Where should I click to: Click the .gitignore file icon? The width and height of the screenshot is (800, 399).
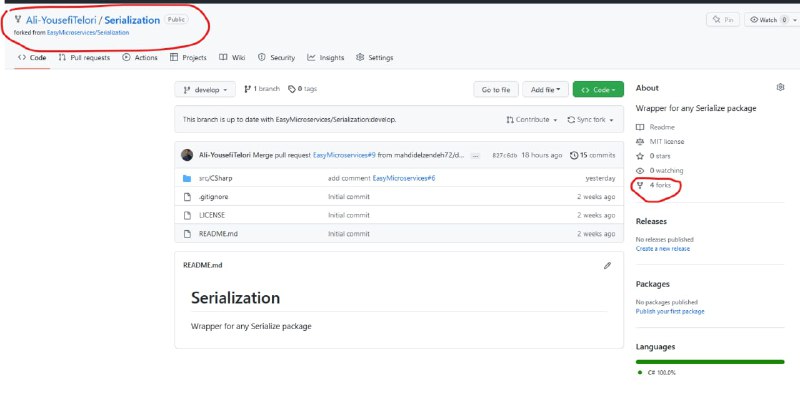[187, 197]
